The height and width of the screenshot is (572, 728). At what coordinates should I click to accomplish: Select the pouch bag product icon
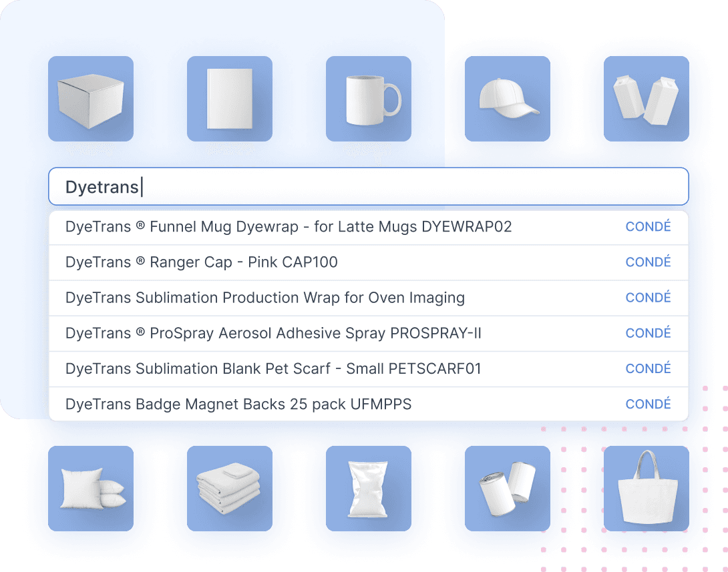(x=369, y=489)
